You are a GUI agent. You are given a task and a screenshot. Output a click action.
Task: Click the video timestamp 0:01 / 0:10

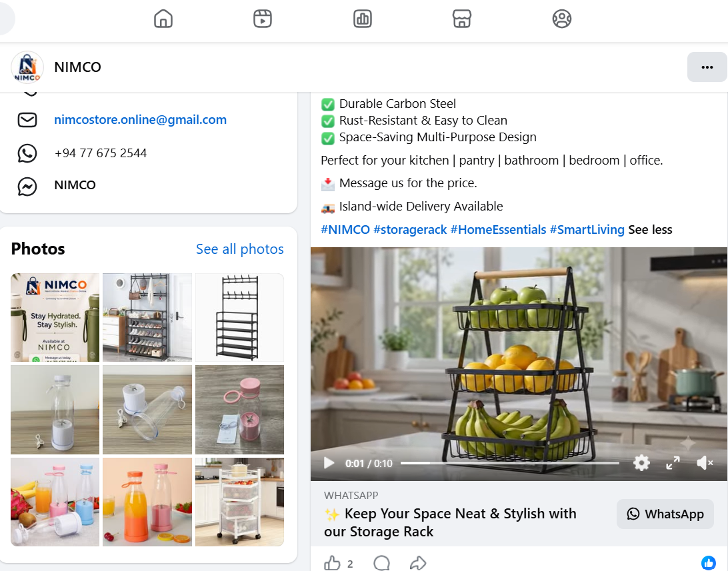click(369, 463)
